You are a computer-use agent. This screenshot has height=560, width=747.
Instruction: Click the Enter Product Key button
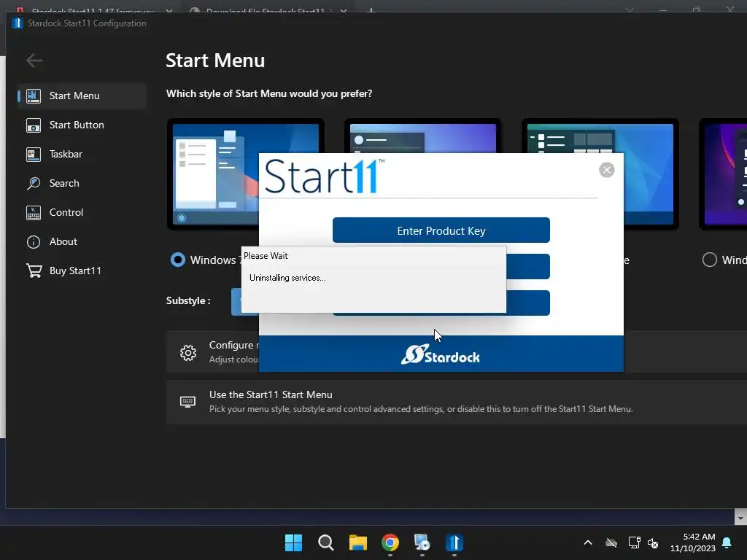[441, 230]
